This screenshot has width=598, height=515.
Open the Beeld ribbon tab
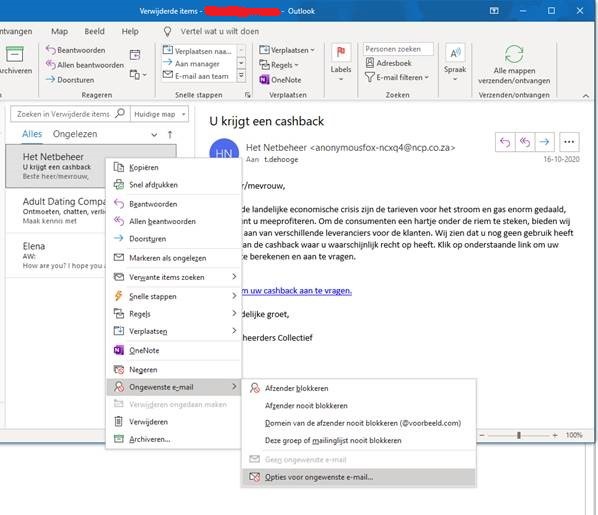click(94, 31)
